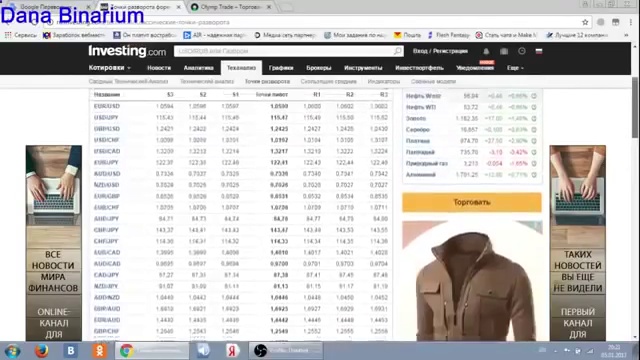The height and width of the screenshot is (360, 640).
Task: Open the Природный газ commodity link
Action: coord(427,163)
